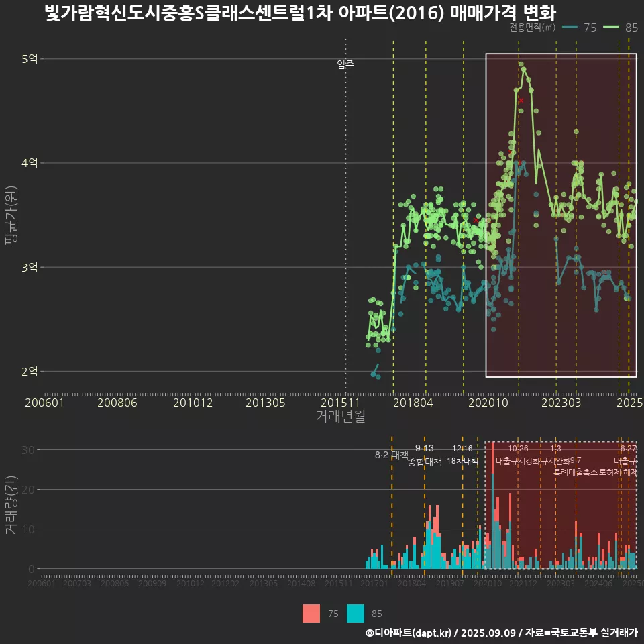This screenshot has width=644, height=644.
Task: Click the 2억 y-axis label
Action: [x=30, y=371]
